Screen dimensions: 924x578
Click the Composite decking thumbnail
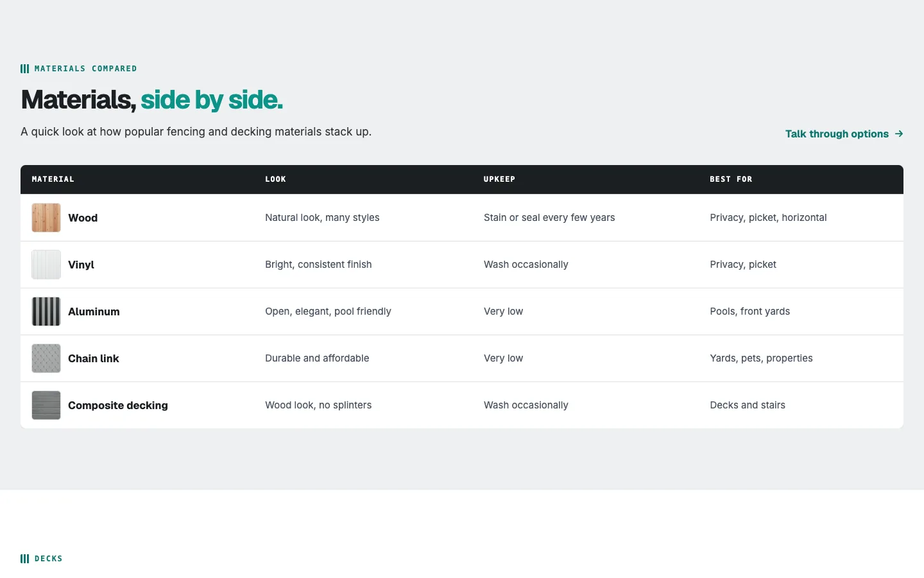point(46,405)
